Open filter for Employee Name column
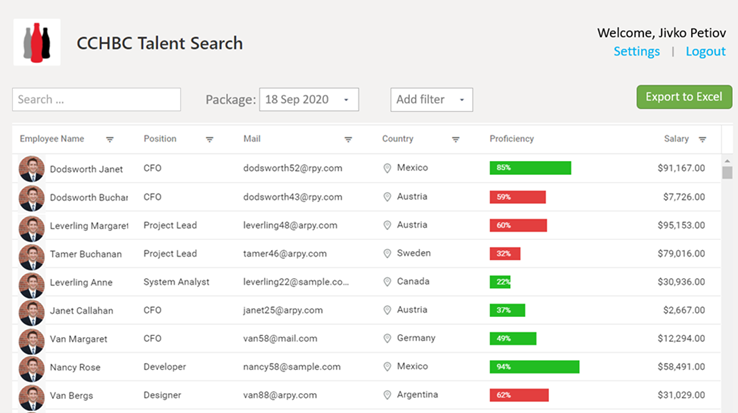Image resolution: width=738 pixels, height=413 pixels. point(110,139)
